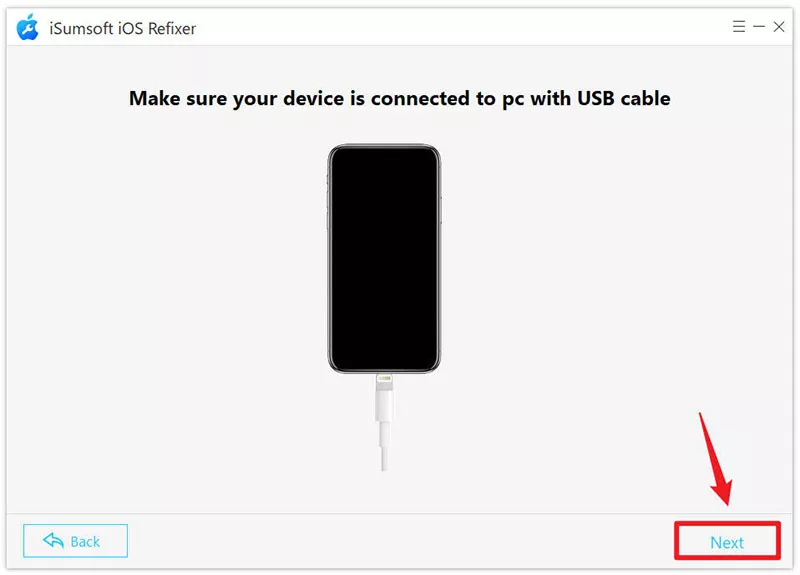Image resolution: width=800 pixels, height=575 pixels.
Task: Open the hamburger menu in title bar
Action: pos(738,27)
